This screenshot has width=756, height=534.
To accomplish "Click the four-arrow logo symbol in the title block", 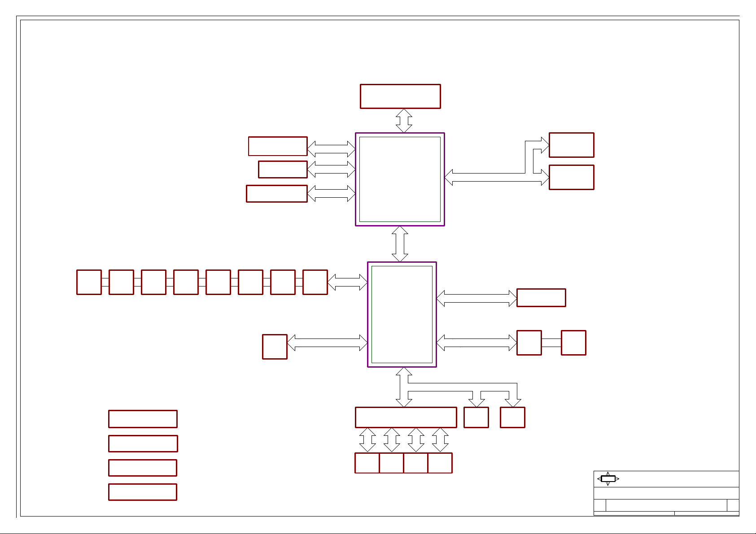I will pyautogui.click(x=608, y=479).
